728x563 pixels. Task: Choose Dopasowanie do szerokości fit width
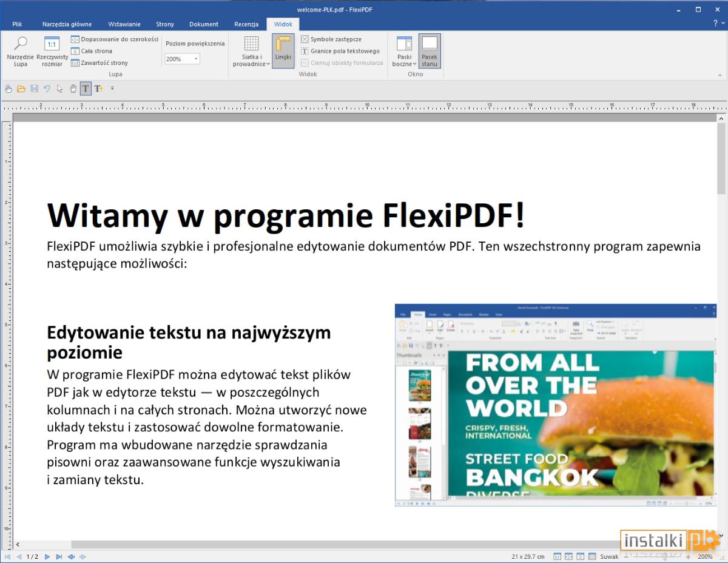[115, 39]
